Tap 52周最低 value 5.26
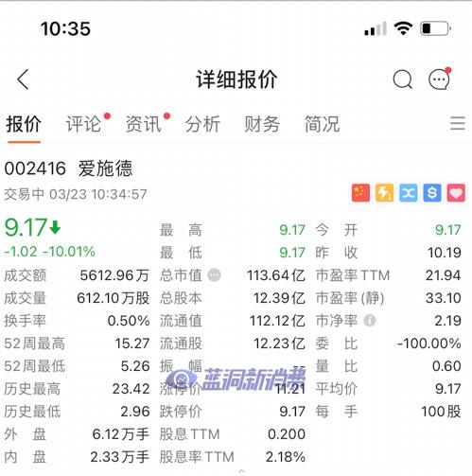 (135, 366)
